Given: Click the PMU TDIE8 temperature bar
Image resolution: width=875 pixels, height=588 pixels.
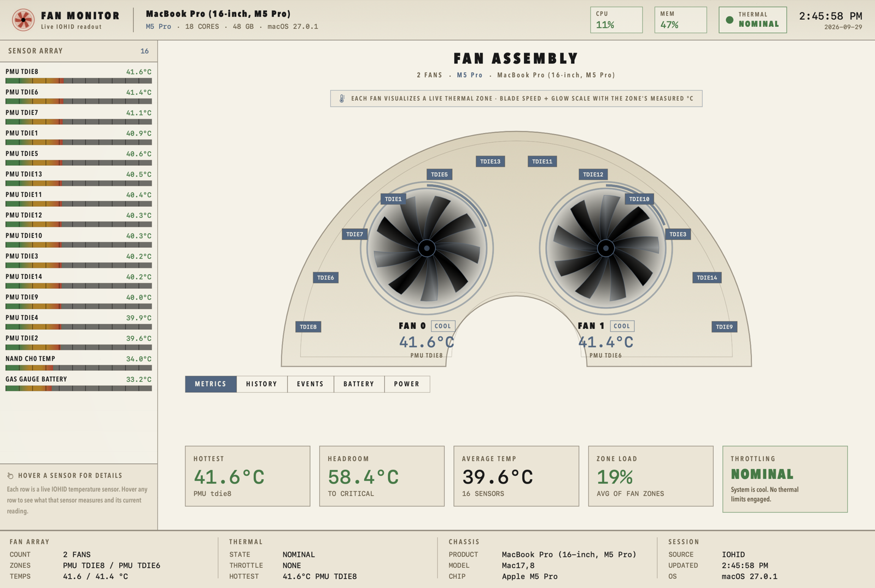Looking at the screenshot, I should [79, 81].
